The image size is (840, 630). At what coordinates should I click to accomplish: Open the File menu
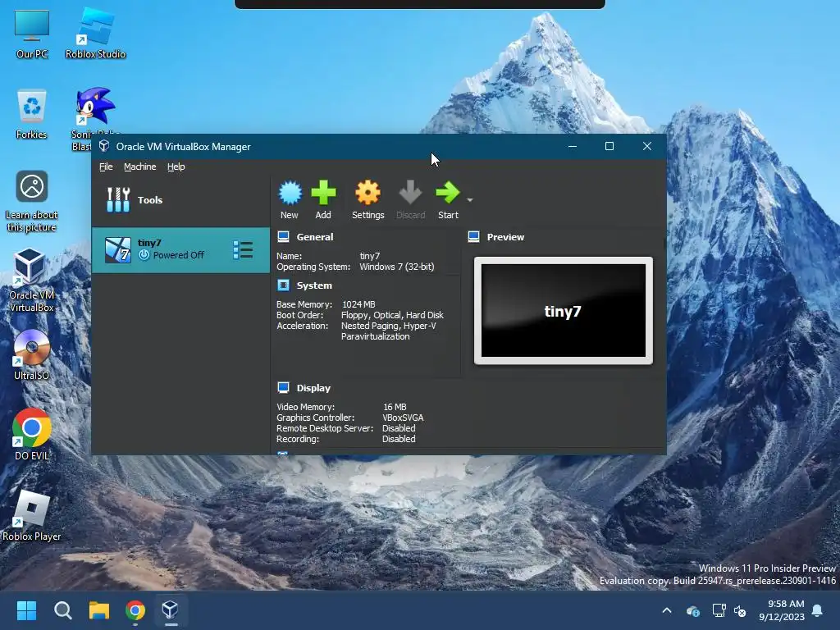pyautogui.click(x=106, y=167)
